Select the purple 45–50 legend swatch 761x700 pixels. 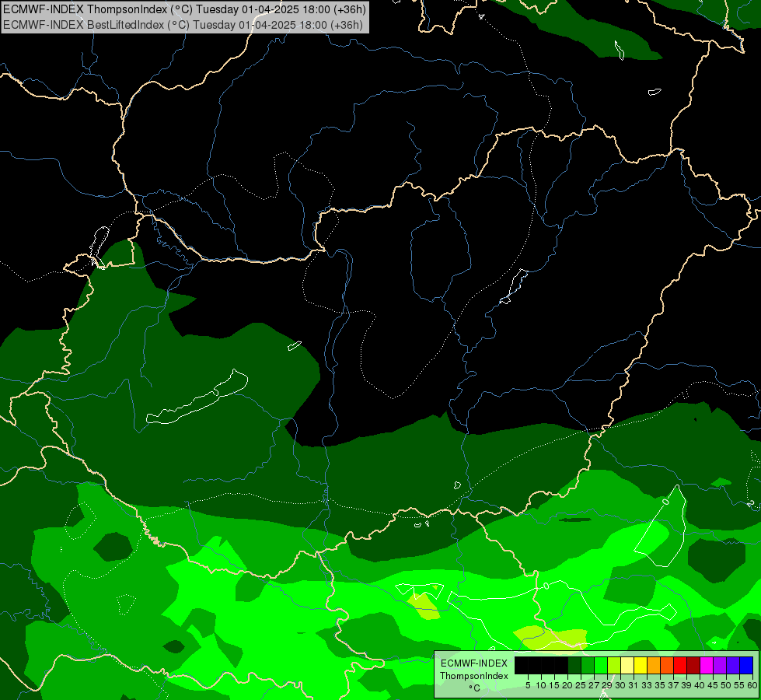point(720,665)
